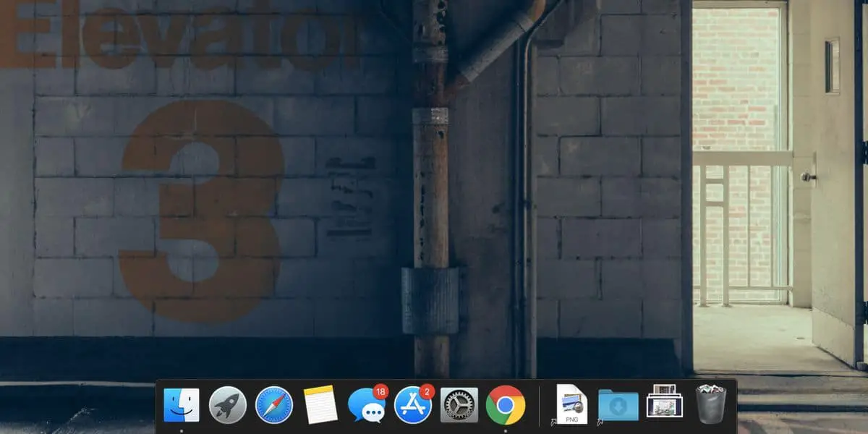
Task: Click the red 18 badge on Messages
Action: pos(380,391)
